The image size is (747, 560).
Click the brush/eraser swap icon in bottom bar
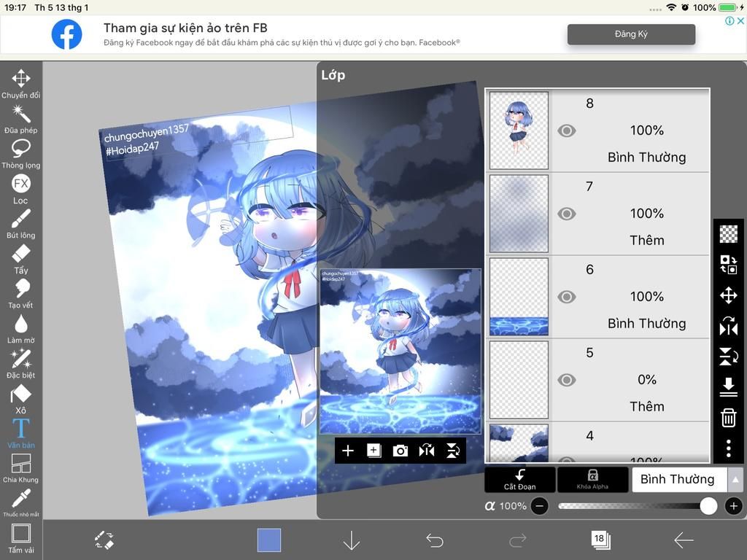click(104, 540)
